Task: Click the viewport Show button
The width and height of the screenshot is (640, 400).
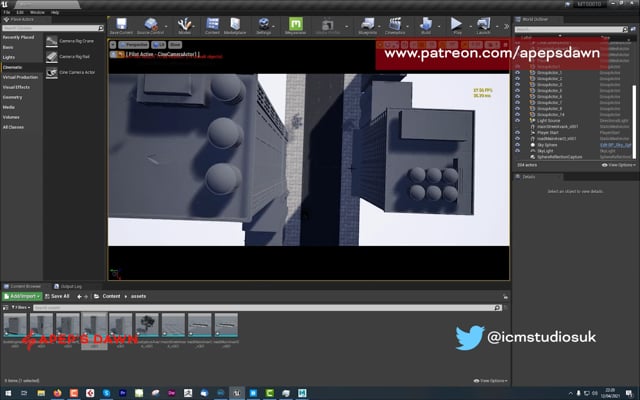Action: 175,45
